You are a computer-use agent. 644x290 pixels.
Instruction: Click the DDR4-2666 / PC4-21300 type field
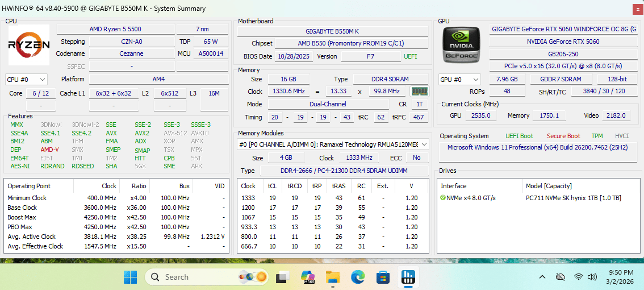click(344, 171)
